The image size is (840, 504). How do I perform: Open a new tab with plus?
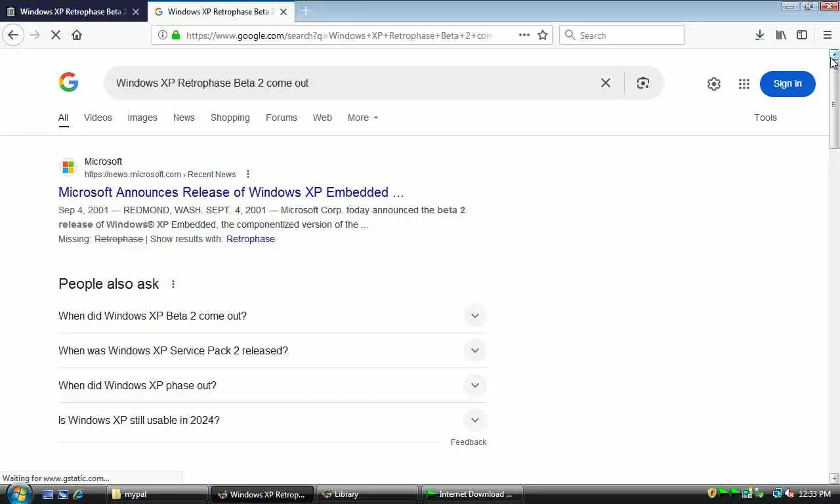coord(305,11)
